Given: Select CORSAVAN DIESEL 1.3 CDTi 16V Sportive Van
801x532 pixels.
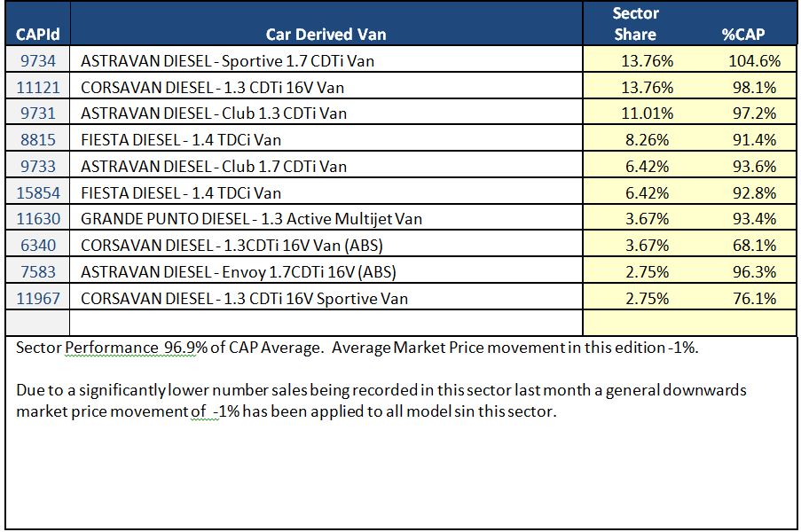Looking at the screenshot, I should point(244,298).
